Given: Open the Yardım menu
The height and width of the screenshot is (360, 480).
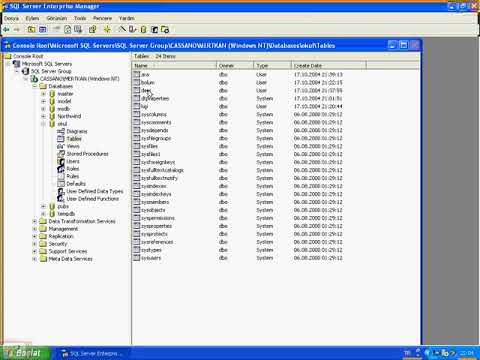Looking at the screenshot, I should (x=127, y=18).
